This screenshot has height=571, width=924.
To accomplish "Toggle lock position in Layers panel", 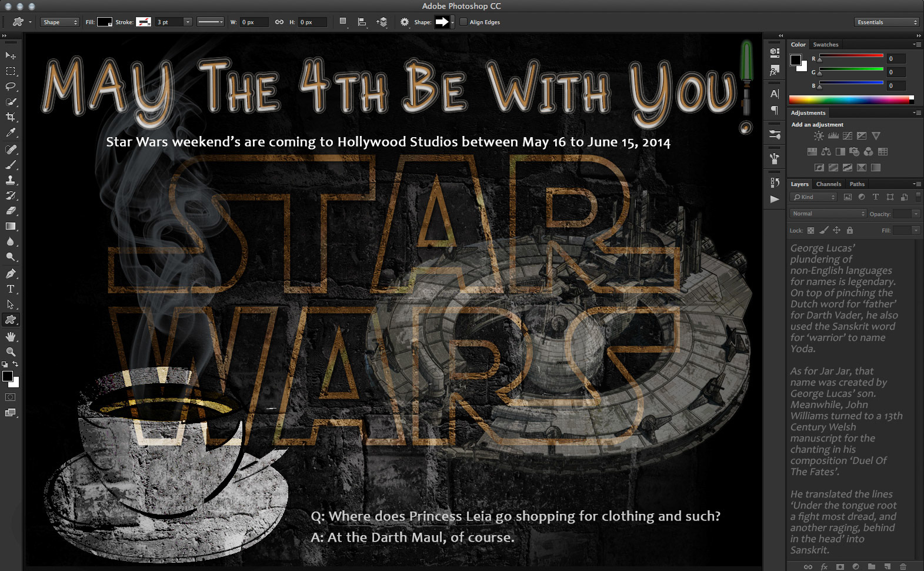I will pos(836,231).
